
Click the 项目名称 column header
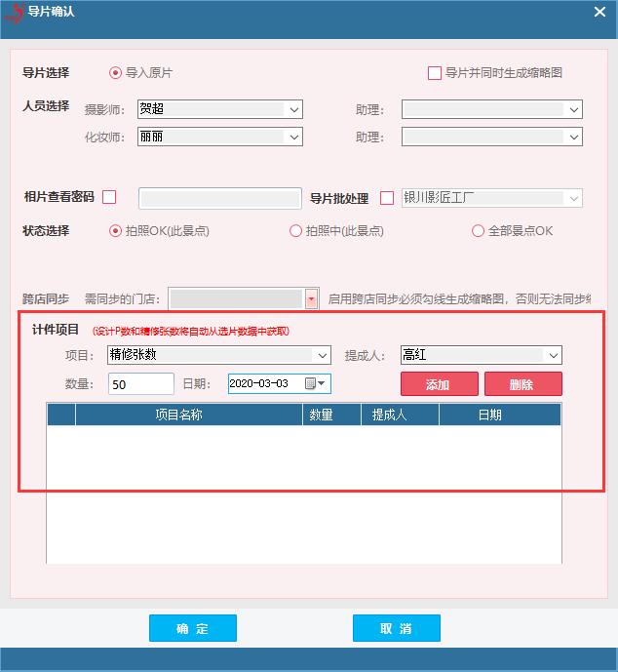189,415
